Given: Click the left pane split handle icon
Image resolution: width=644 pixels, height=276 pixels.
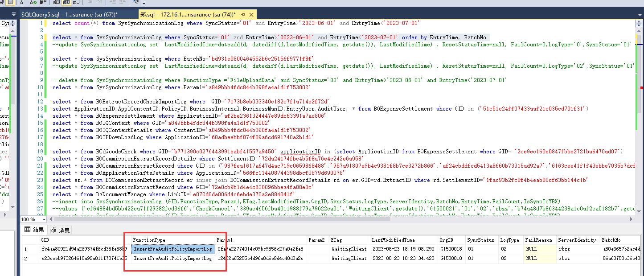Looking at the screenshot, I should [x=13, y=23].
